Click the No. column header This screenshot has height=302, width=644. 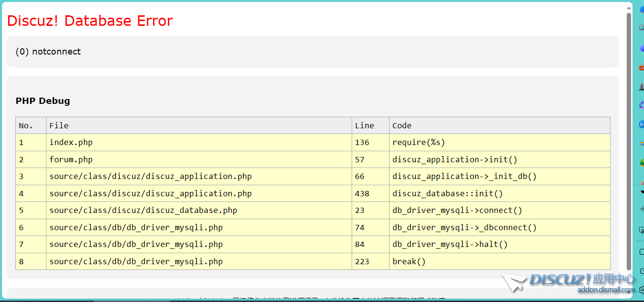pyautogui.click(x=31, y=125)
